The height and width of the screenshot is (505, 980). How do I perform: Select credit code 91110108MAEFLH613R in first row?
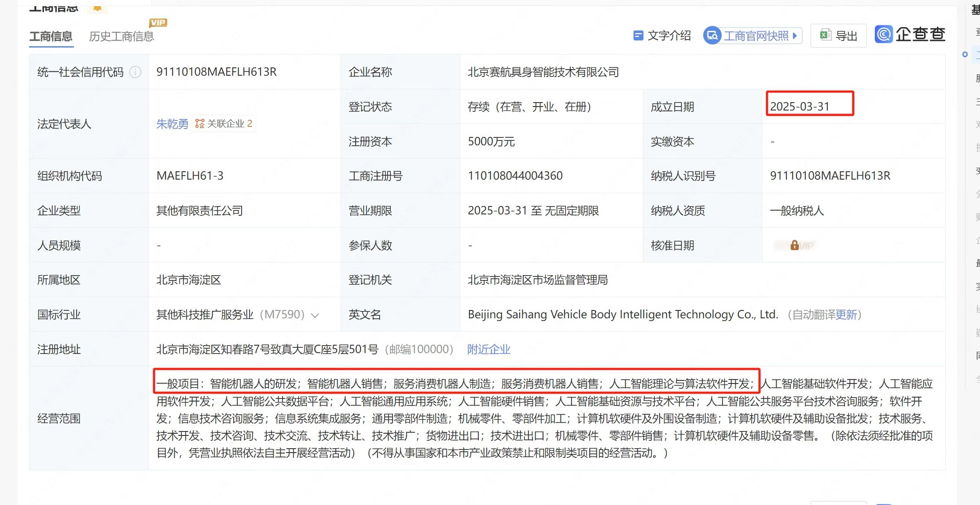click(x=217, y=72)
